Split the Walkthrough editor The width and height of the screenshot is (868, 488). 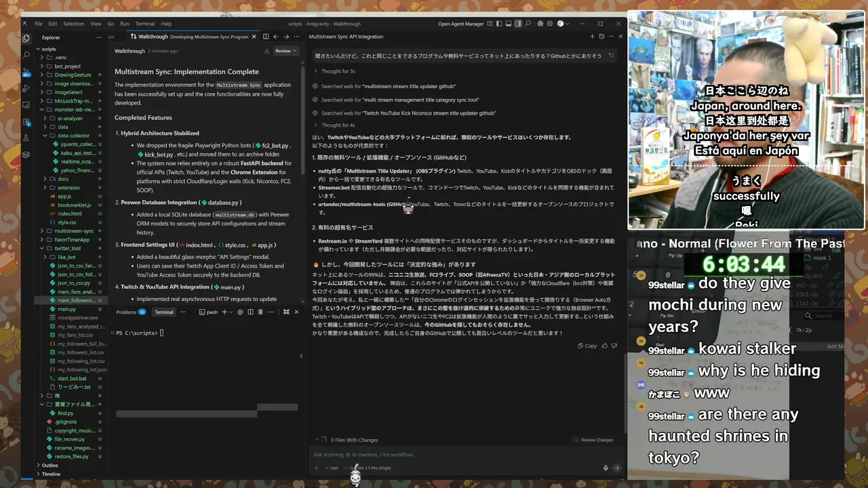tap(266, 37)
